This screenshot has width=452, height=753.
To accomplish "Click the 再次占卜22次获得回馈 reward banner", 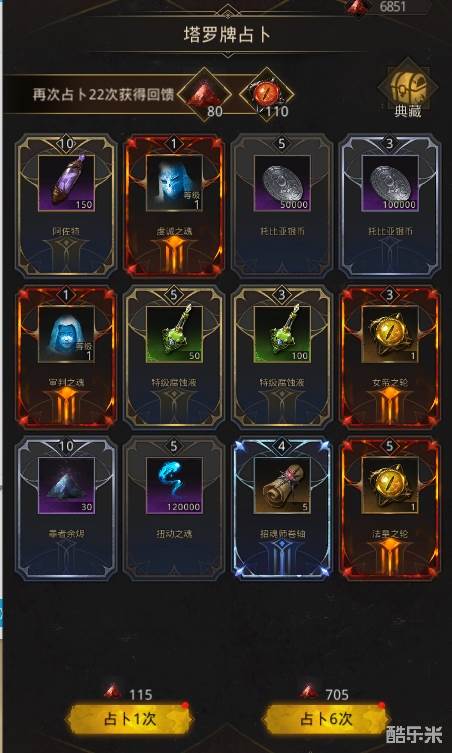I will pyautogui.click(x=101, y=94).
